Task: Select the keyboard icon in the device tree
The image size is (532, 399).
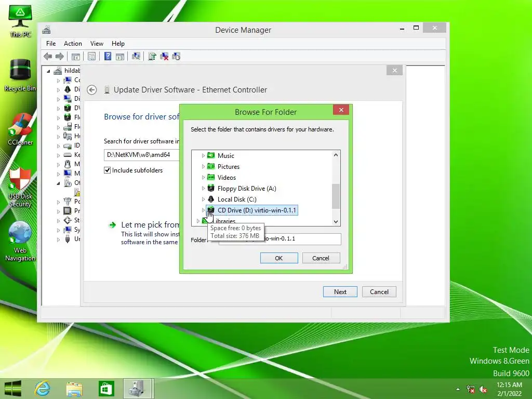Action: pos(68,155)
